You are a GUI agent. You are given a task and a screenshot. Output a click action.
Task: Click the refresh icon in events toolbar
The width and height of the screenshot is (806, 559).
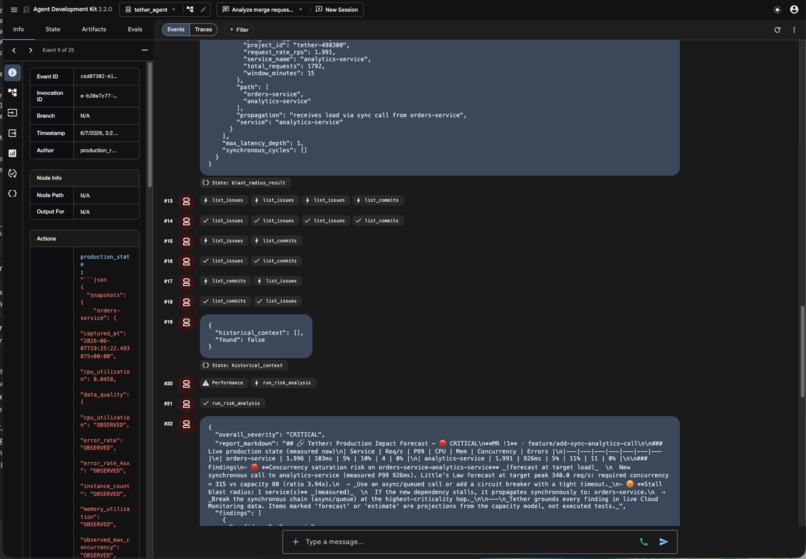pyautogui.click(x=777, y=30)
